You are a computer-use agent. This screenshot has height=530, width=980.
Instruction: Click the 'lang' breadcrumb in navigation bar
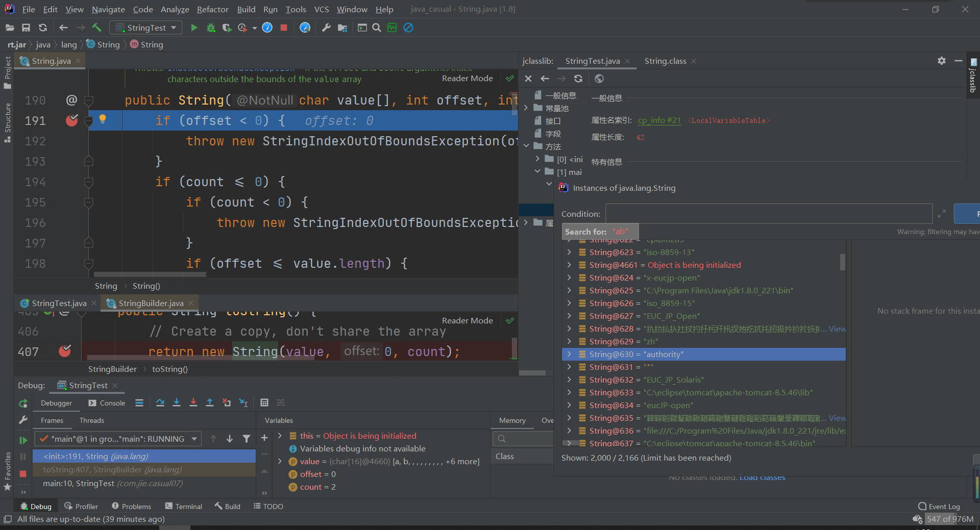pyautogui.click(x=69, y=45)
